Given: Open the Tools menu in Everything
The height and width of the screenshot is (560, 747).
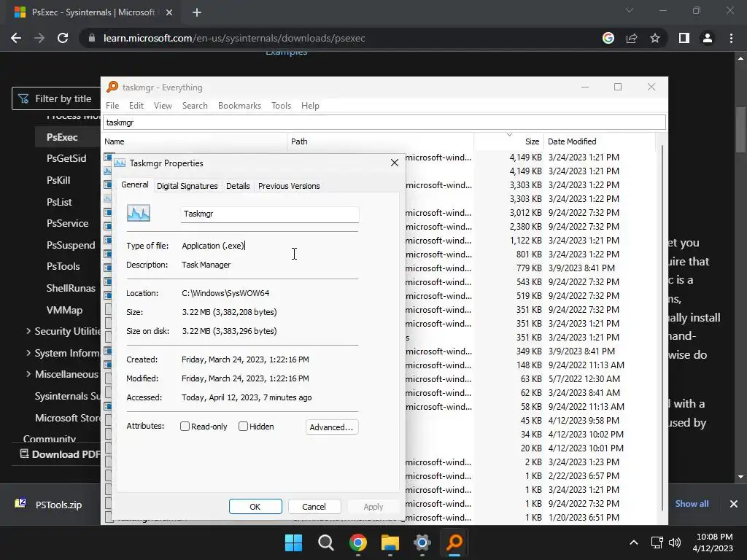Looking at the screenshot, I should pyautogui.click(x=281, y=106).
